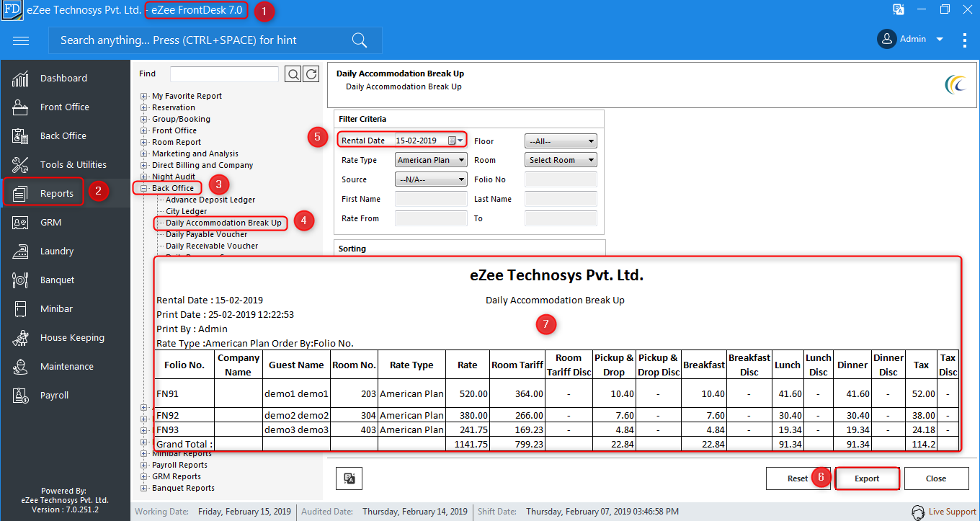Click the Laundry sidebar icon
Viewport: 980px width, 521px height.
coord(20,251)
